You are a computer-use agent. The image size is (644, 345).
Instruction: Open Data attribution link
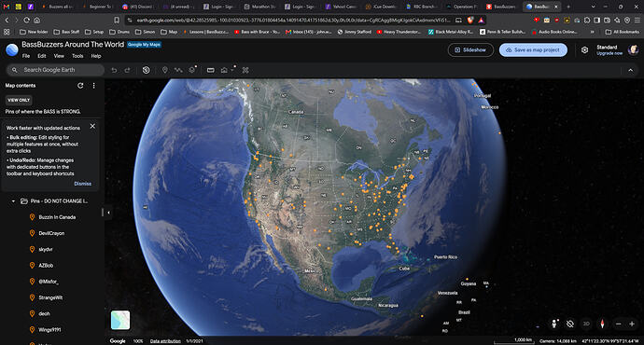click(x=165, y=341)
